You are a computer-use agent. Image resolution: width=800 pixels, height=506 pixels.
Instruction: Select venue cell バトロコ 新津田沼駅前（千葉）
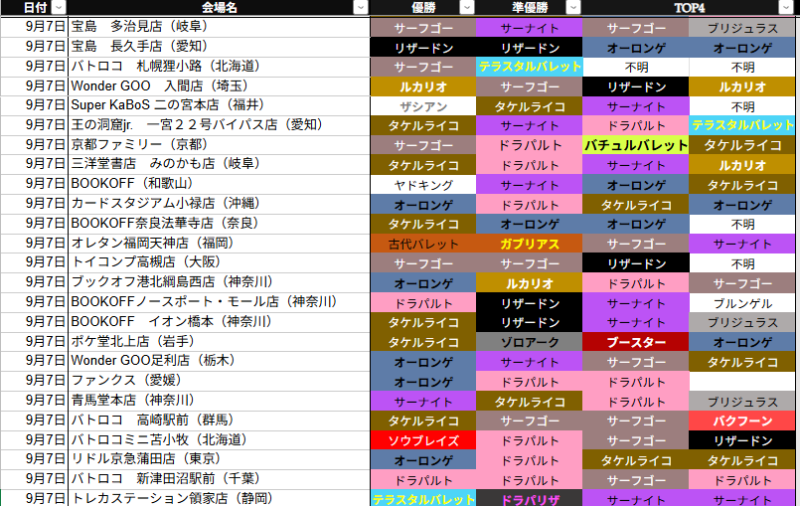(219, 479)
